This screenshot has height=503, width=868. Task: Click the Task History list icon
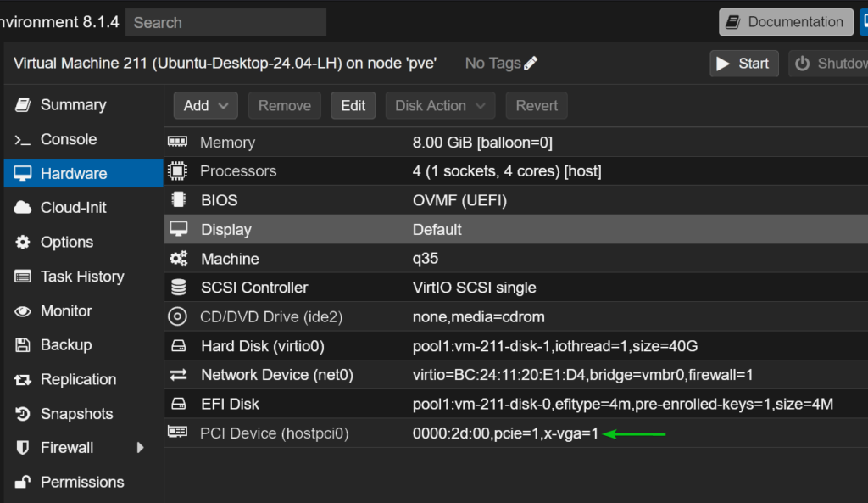tap(23, 277)
